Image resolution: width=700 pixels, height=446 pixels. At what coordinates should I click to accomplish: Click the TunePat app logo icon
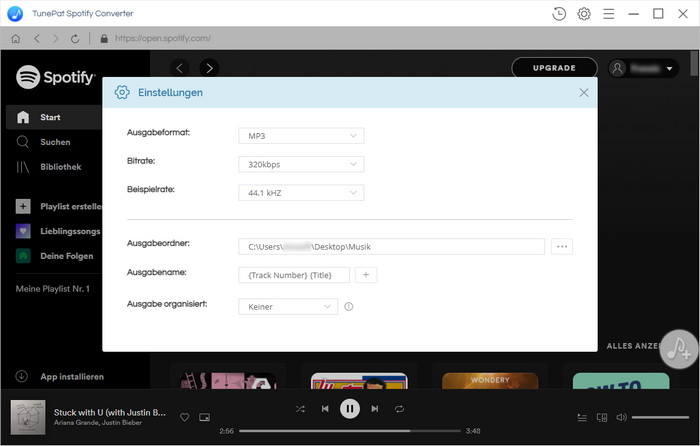(x=15, y=14)
